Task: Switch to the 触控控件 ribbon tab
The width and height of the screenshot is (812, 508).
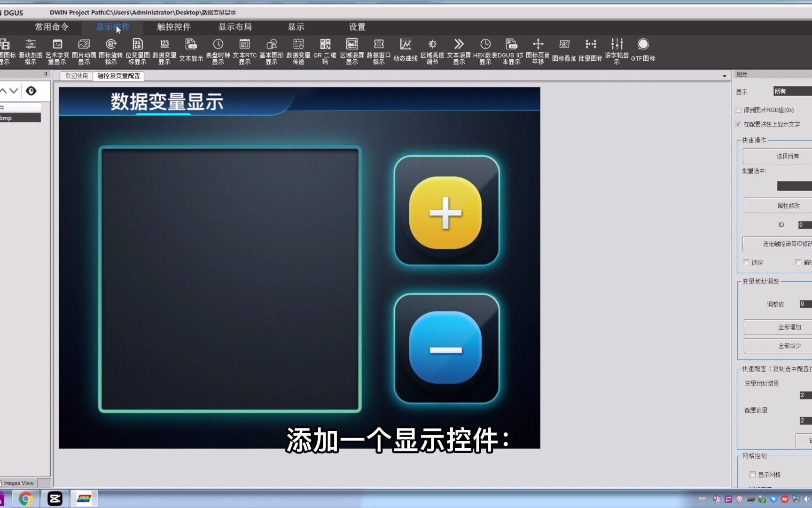Action: 174,27
